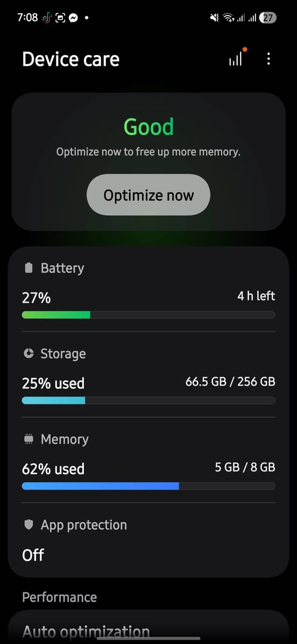Screen dimensions: 297x644
Task: Tap the TikTok notification icon in status bar
Action: pos(47,18)
